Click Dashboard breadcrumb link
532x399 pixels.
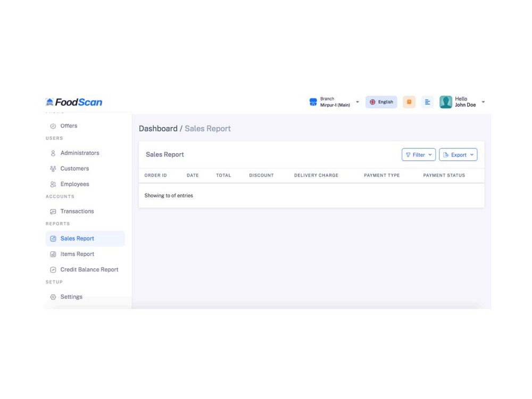click(x=158, y=129)
